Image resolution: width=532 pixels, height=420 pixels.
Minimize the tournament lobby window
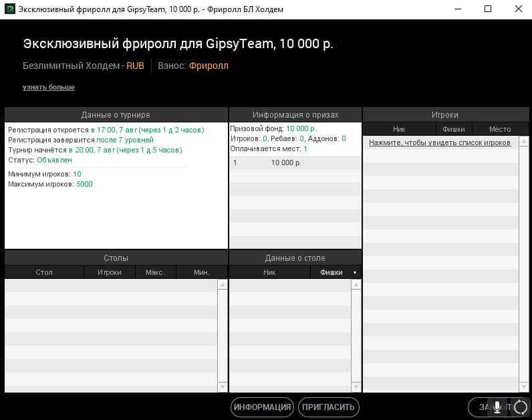tap(458, 9)
